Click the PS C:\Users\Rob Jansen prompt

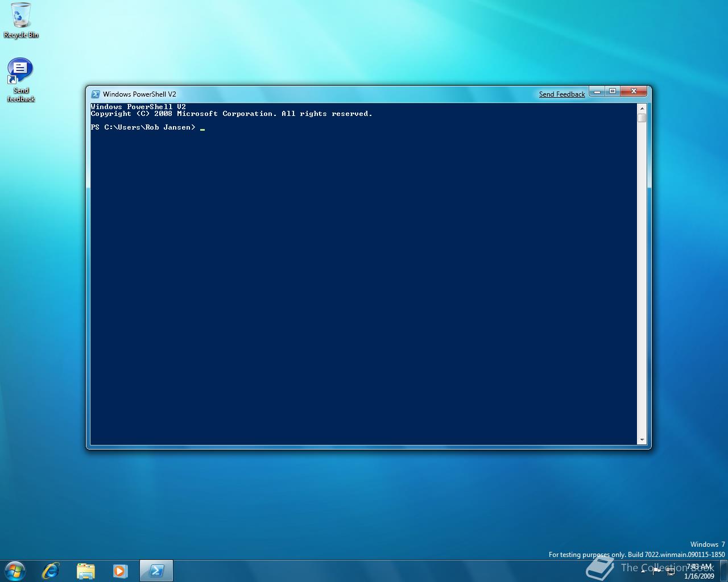tap(143, 127)
